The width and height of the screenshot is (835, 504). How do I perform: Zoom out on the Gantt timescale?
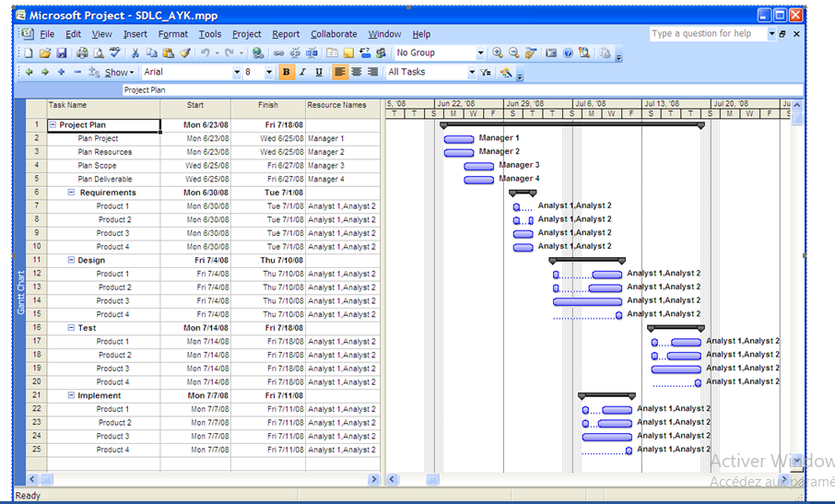[x=514, y=53]
